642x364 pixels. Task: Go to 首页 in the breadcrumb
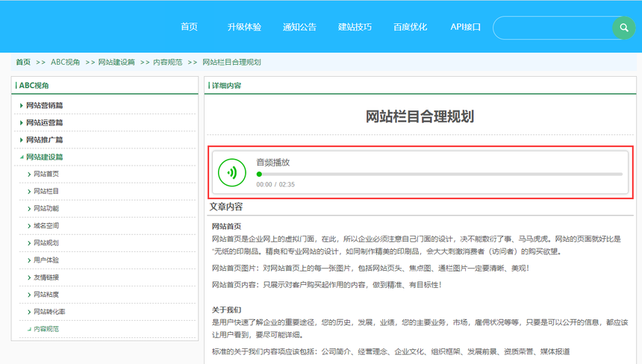pos(23,62)
